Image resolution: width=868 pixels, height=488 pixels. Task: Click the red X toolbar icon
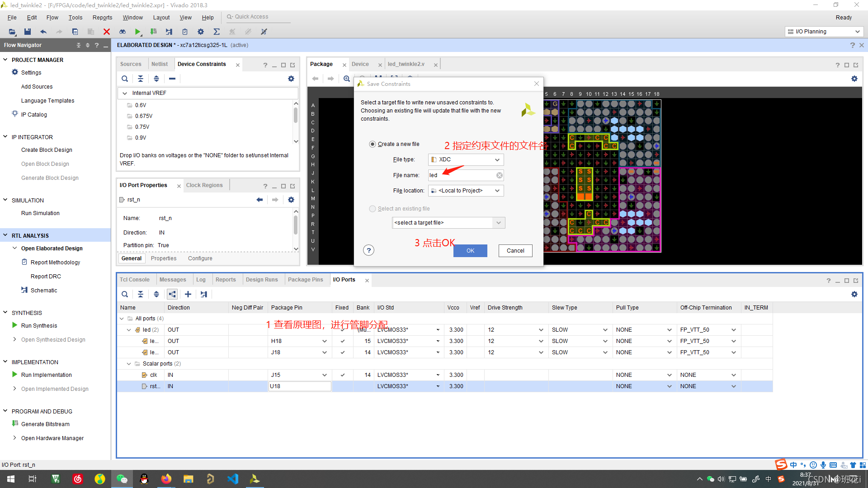[x=107, y=32]
